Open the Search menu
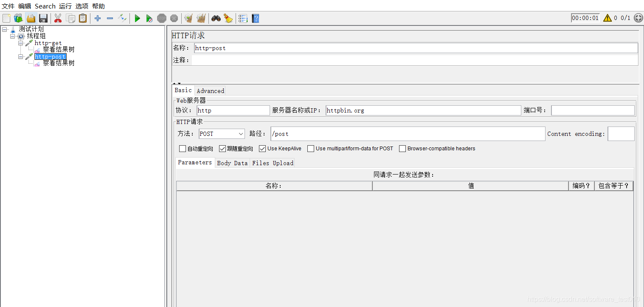The image size is (644, 307). 45,6
